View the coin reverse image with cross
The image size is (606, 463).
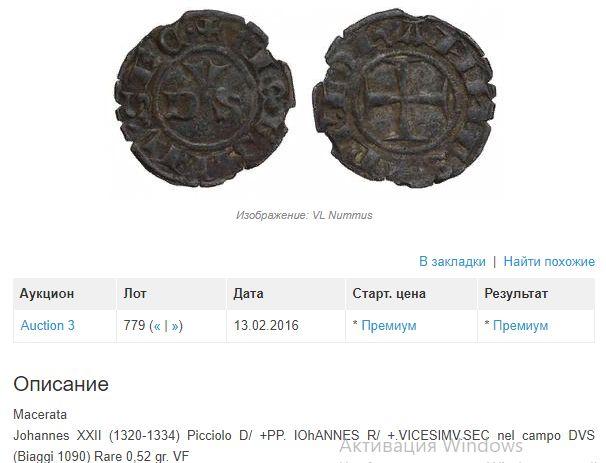(403, 97)
